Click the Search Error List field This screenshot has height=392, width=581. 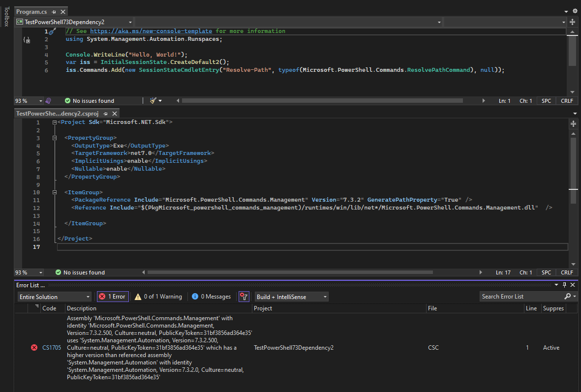(x=521, y=297)
